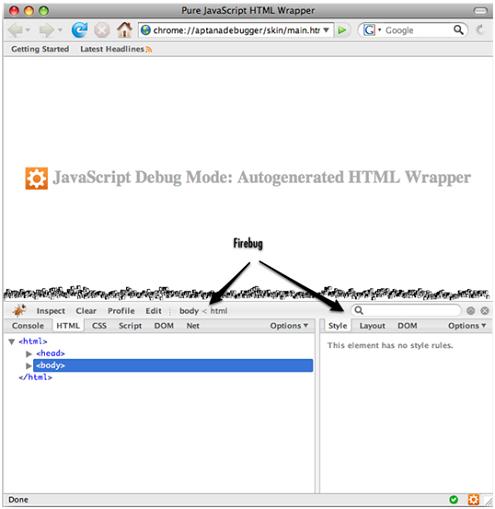
Task: Open the back button history dropdown arrow
Action: point(28,30)
